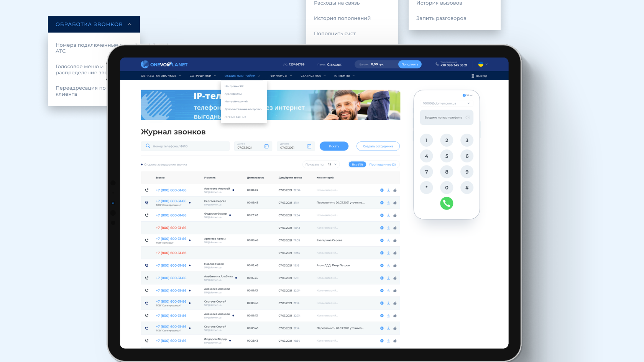Click the ВЫХОД logout icon in the top bar
Image resolution: width=644 pixels, height=362 pixels.
point(472,75)
